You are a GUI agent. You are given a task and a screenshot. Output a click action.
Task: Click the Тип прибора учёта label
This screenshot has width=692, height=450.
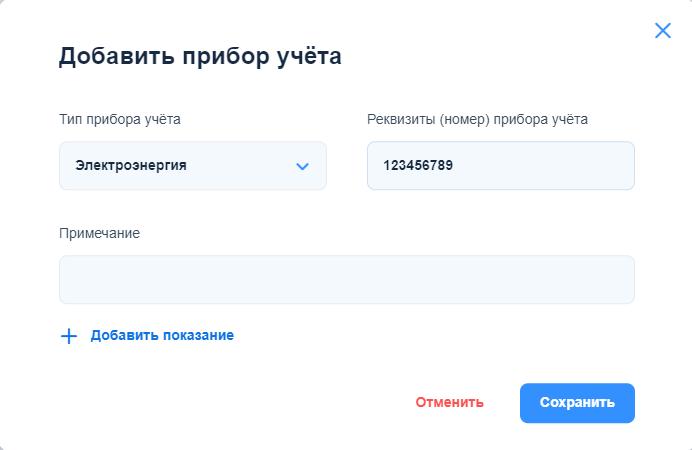tap(120, 120)
